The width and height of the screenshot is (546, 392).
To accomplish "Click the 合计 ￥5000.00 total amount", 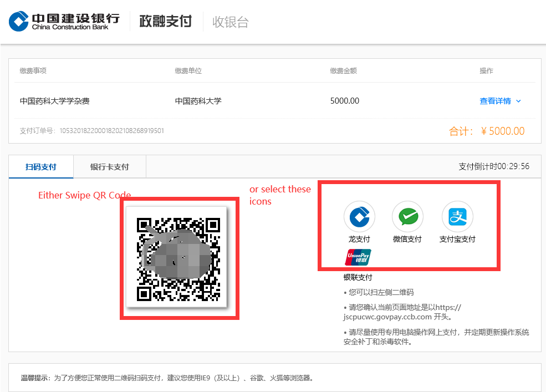I will pyautogui.click(x=486, y=131).
